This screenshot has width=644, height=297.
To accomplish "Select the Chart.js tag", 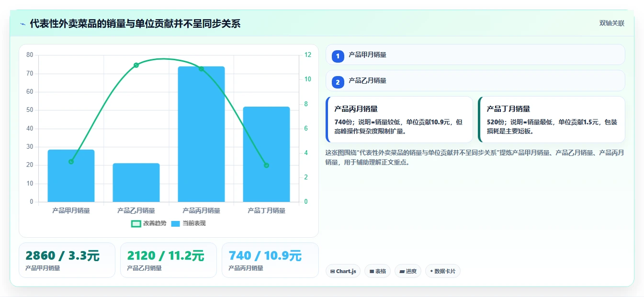I will pyautogui.click(x=343, y=271).
